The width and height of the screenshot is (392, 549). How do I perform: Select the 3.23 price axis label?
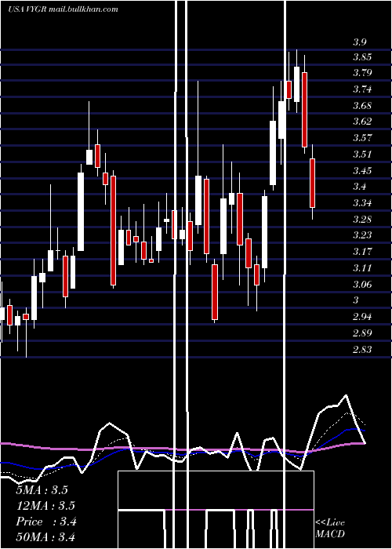[x=362, y=235]
